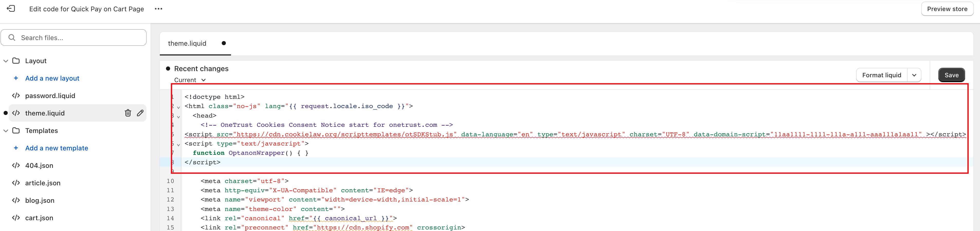The height and width of the screenshot is (231, 980).
Task: Click the function OptanonWrapper line
Action: pos(250,153)
